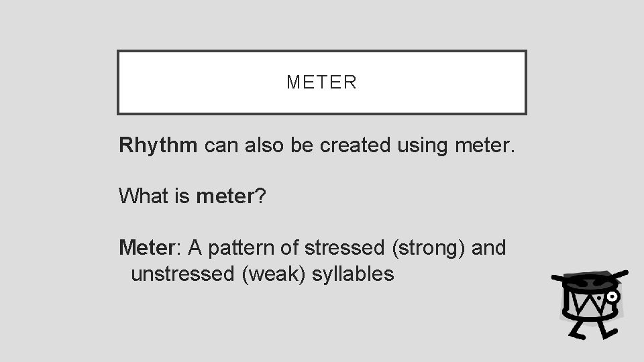Click the bold word Rhythm
Viewport: 644px width, 362px height.
pos(158,145)
